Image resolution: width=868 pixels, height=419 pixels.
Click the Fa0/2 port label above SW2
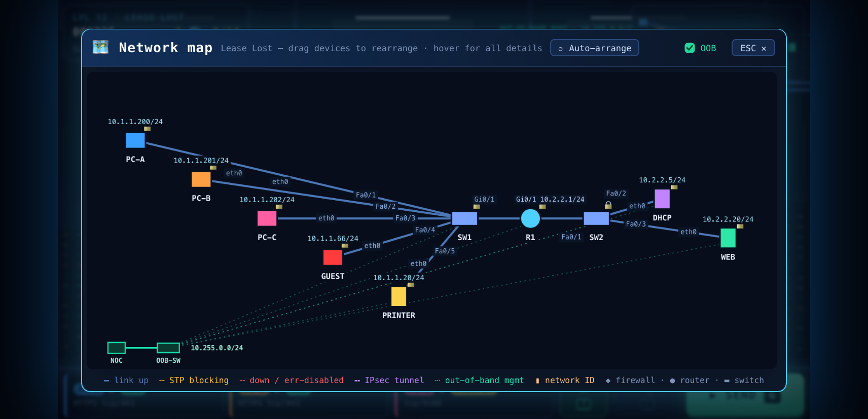pos(616,194)
